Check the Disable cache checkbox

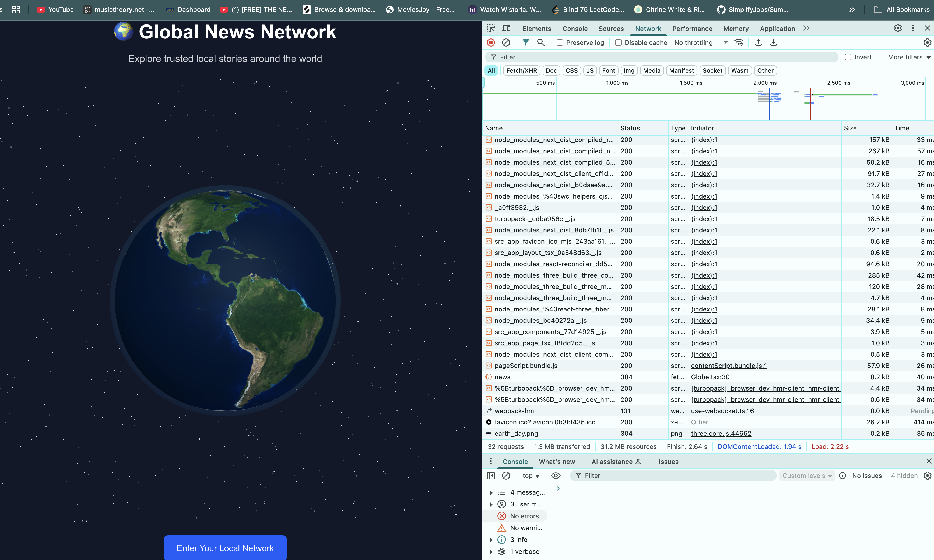(618, 43)
